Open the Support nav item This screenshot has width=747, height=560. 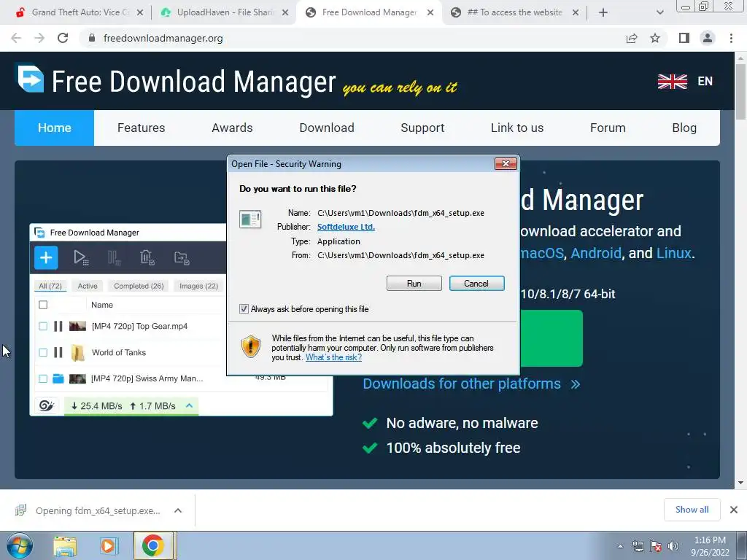[422, 128]
